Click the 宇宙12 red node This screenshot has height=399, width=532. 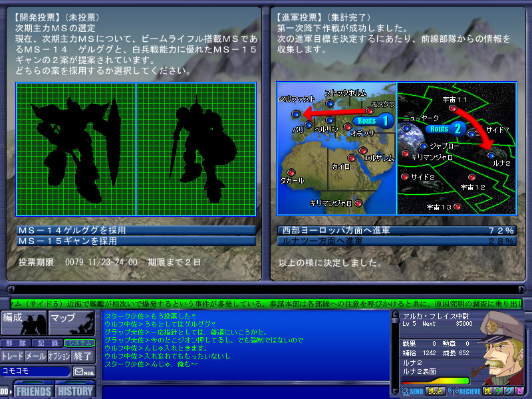click(x=471, y=177)
